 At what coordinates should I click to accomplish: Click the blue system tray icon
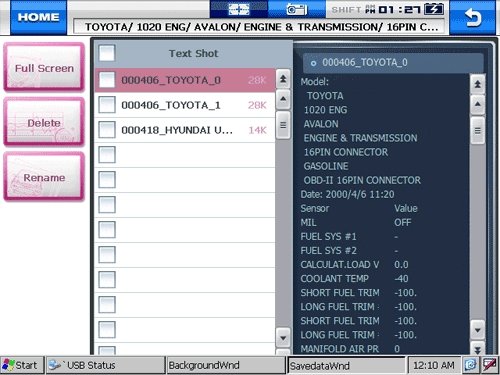click(x=470, y=365)
